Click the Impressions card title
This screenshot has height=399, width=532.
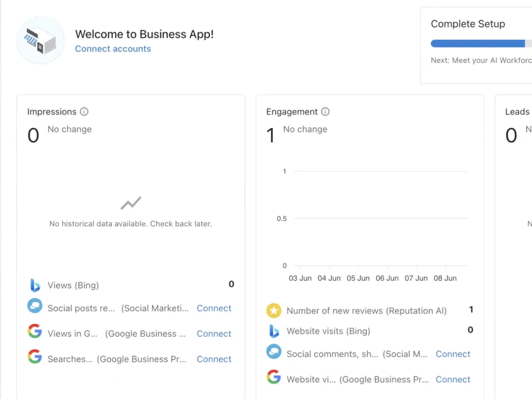point(52,111)
